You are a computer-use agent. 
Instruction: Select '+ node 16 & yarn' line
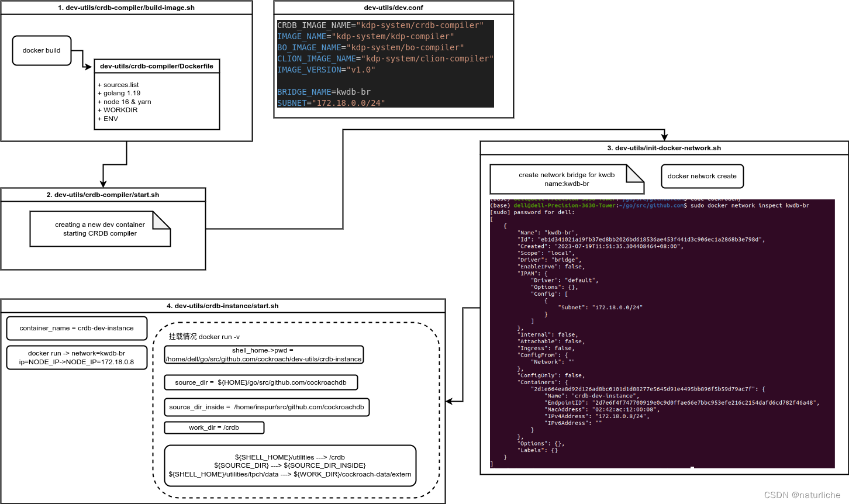[125, 102]
